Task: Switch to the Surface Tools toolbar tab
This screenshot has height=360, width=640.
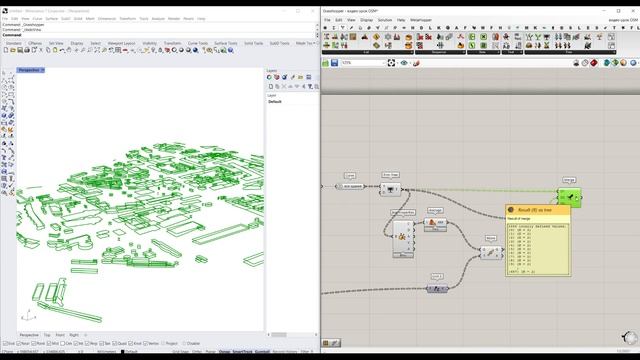Action: [x=226, y=43]
